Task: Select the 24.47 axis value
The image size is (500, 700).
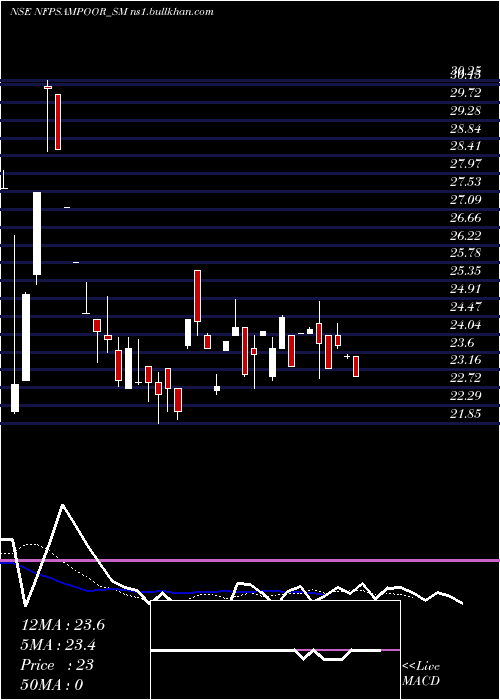Action: tap(466, 307)
